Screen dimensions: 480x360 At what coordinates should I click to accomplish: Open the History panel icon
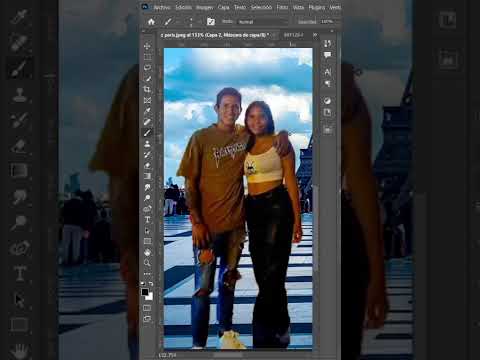(327, 44)
